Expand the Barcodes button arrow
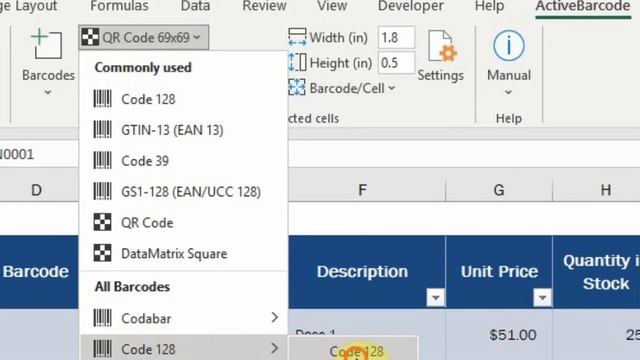Screen dimensions: 640x360 pyautogui.click(x=48, y=93)
